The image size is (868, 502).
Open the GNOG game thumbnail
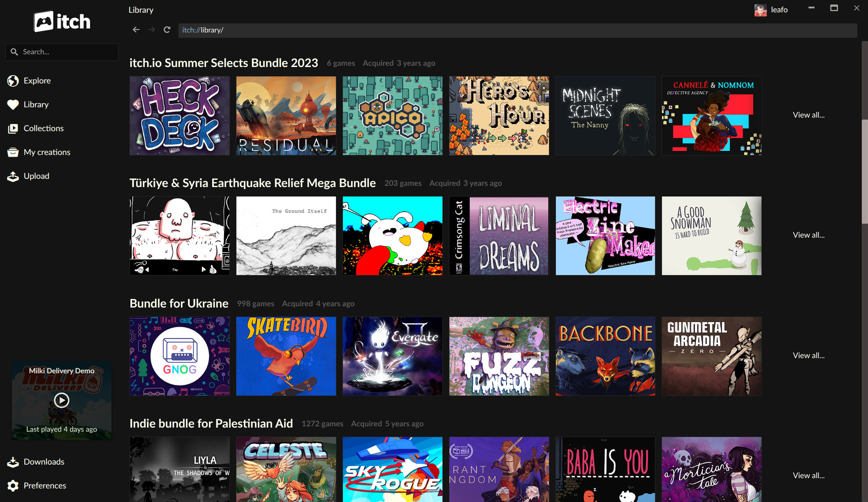click(180, 356)
